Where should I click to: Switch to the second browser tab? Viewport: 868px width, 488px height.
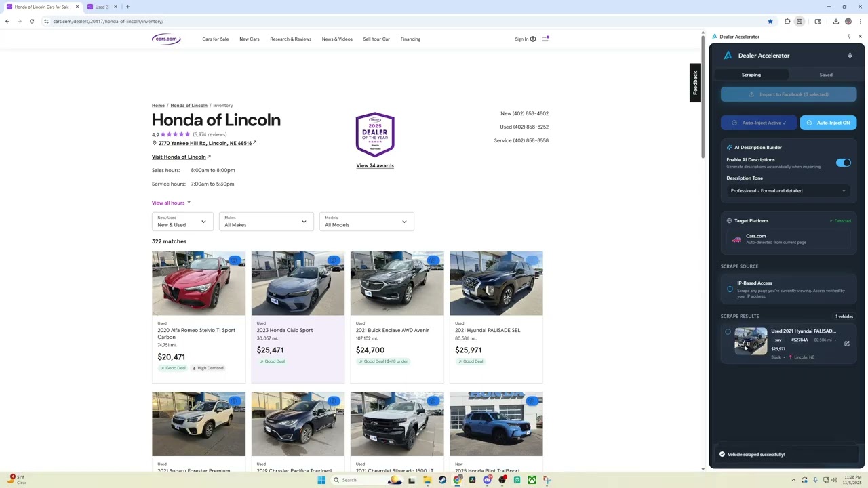tap(101, 7)
